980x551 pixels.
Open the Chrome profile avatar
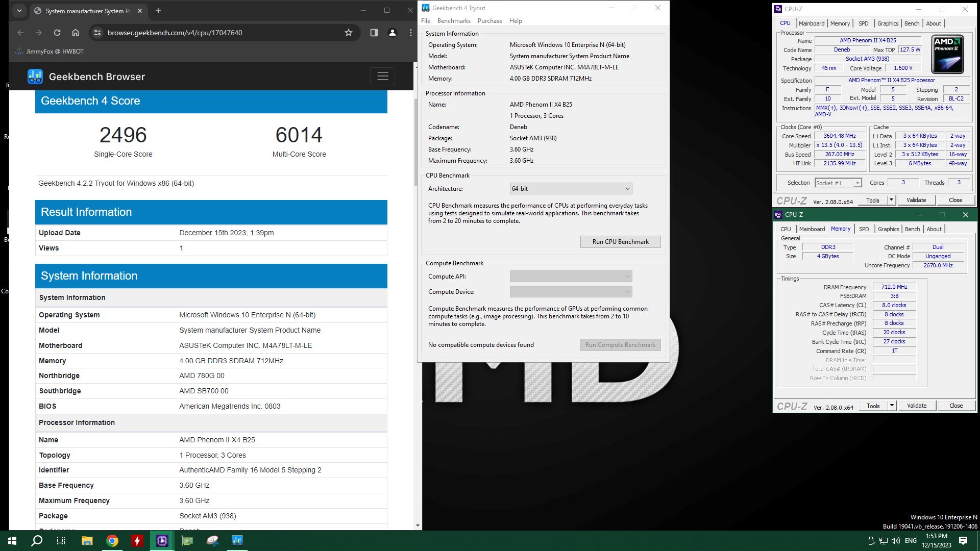393,33
